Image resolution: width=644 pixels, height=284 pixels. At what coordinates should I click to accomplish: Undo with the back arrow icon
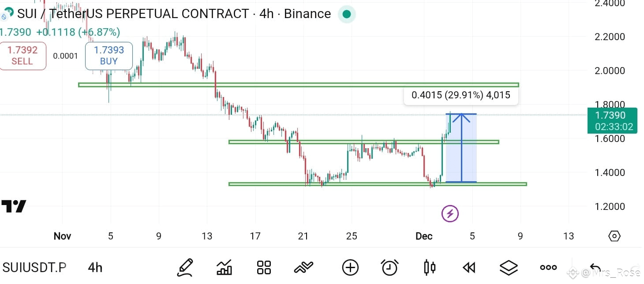[595, 268]
